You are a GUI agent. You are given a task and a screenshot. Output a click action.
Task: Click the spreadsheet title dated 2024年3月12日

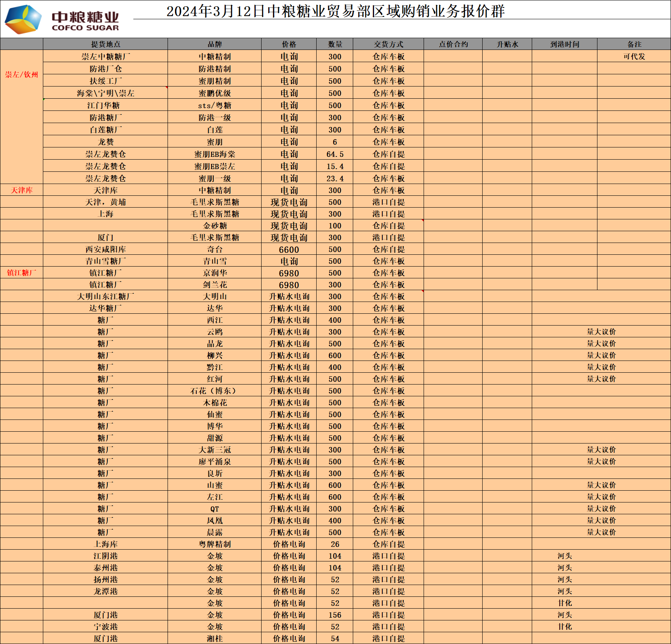pos(335,11)
